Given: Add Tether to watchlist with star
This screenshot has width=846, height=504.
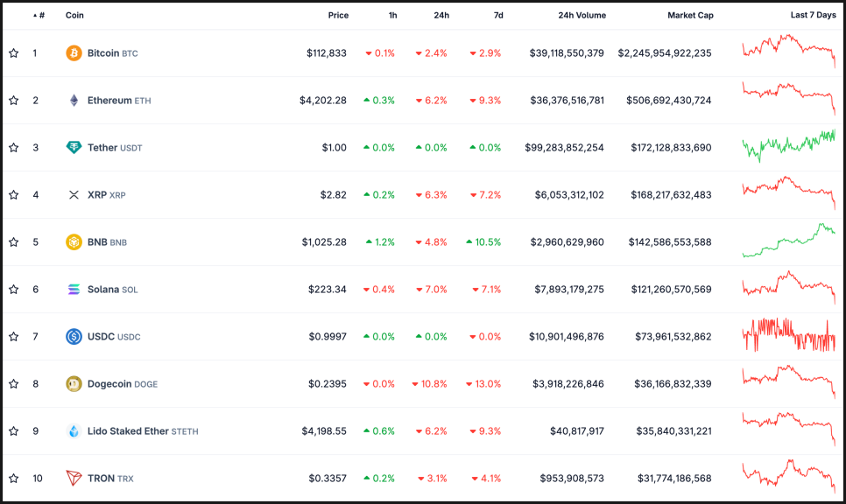Looking at the screenshot, I should pos(13,147).
